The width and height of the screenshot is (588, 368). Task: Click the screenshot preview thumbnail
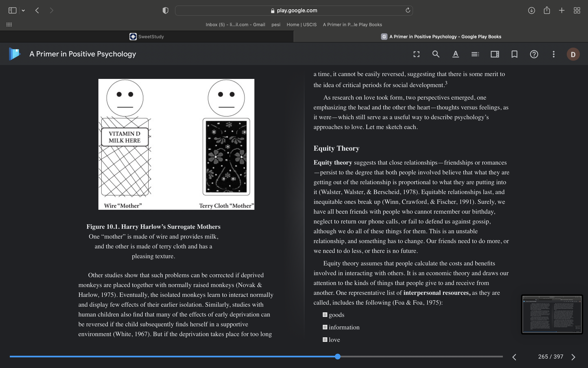tap(552, 314)
